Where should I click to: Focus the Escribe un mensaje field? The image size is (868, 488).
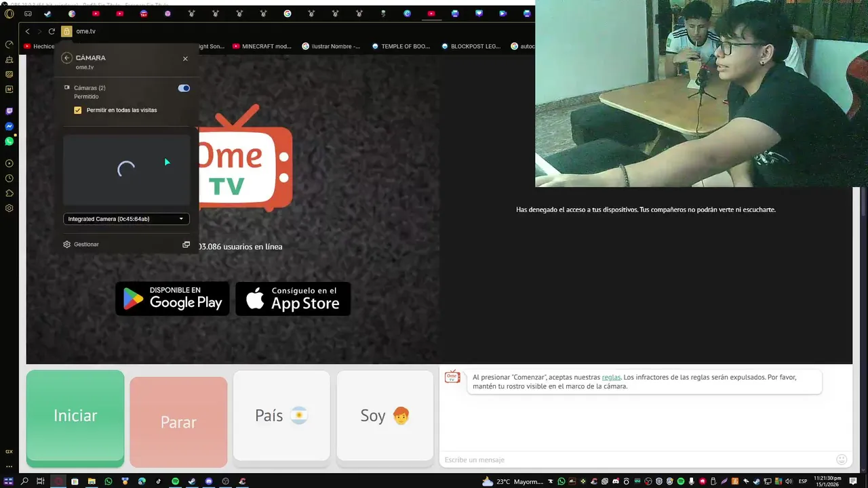pos(636,460)
